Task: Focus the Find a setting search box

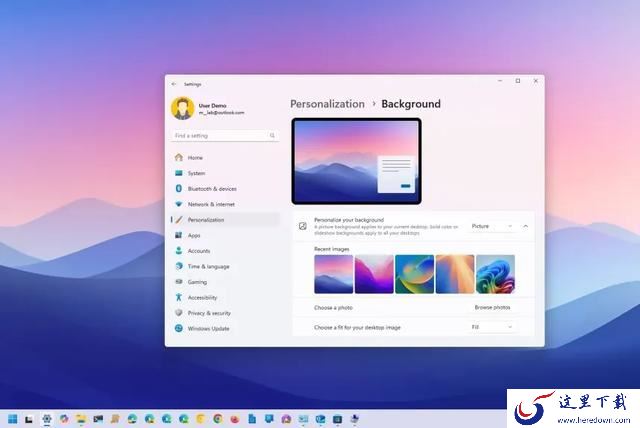Action: (x=225, y=135)
